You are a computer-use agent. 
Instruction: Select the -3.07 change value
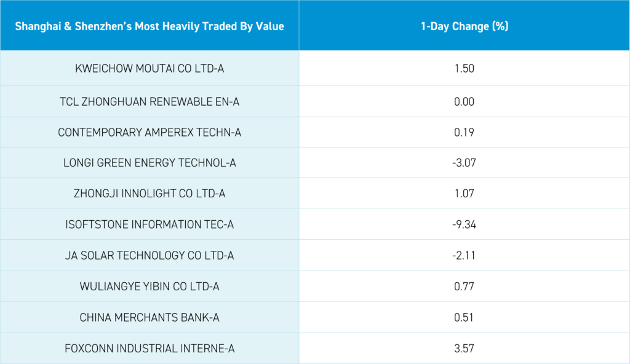(464, 163)
